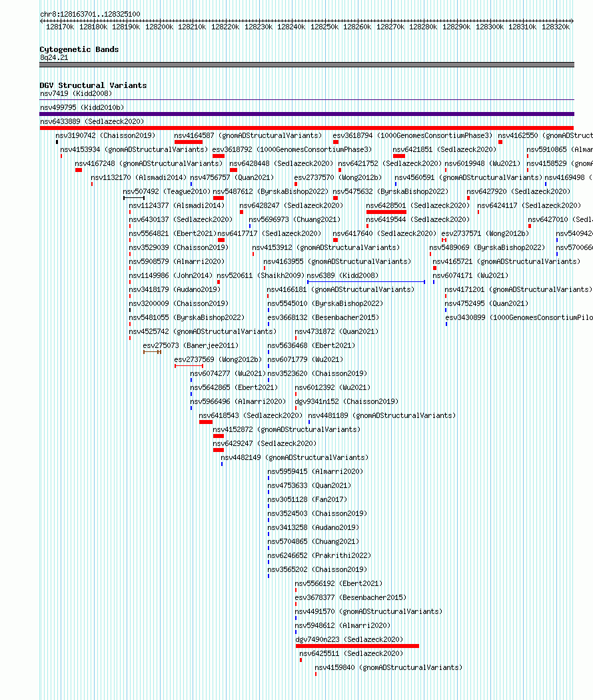Click nsv5545010 (ByrskaBishop2022) label

pyautogui.click(x=325, y=303)
